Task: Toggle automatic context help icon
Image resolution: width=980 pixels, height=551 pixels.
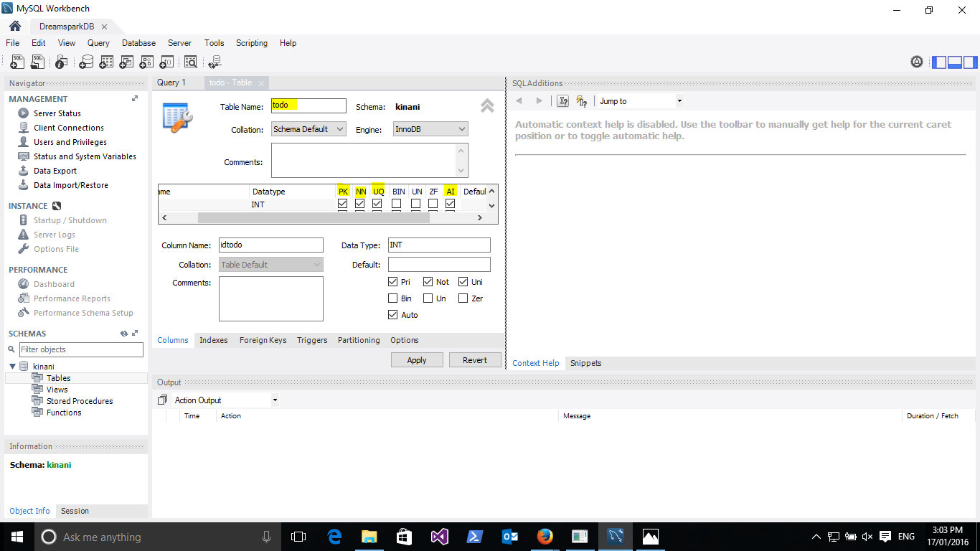Action: pos(582,101)
